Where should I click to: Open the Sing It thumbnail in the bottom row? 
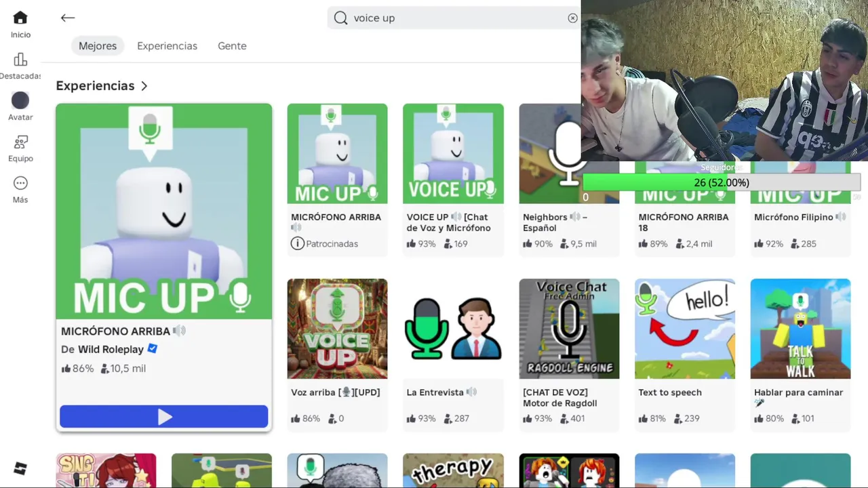[x=106, y=470]
